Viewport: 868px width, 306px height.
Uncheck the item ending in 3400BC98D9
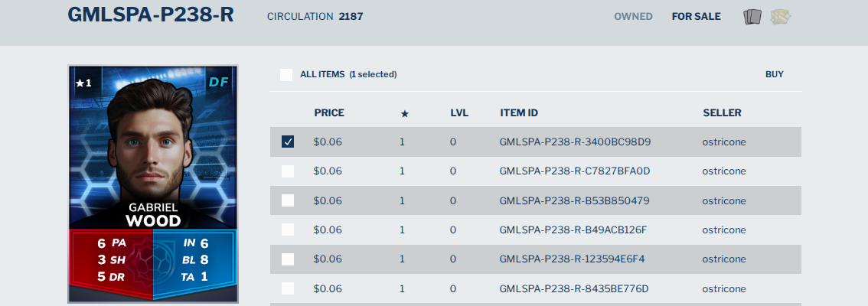click(288, 142)
